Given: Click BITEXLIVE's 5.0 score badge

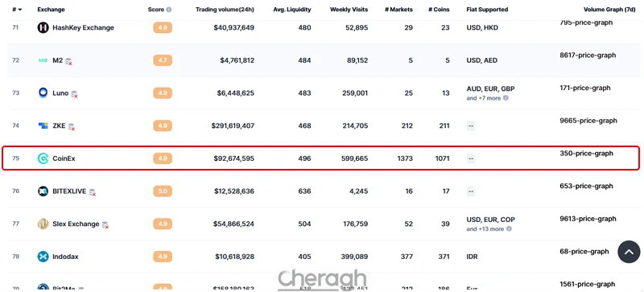Looking at the screenshot, I should click(x=163, y=191).
